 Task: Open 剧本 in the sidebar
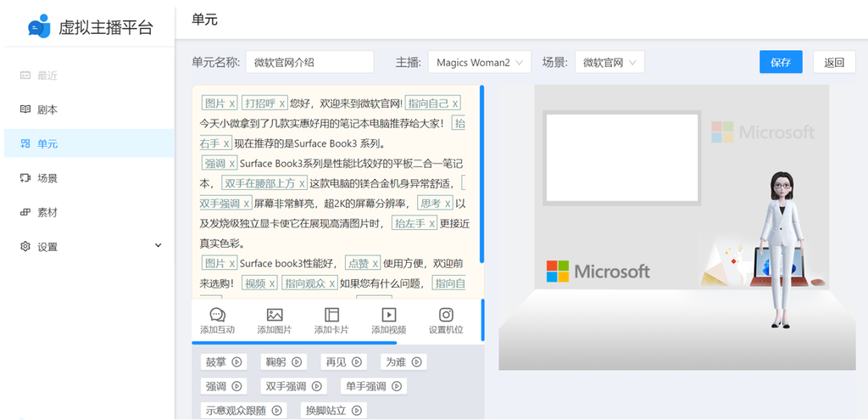coord(88,109)
